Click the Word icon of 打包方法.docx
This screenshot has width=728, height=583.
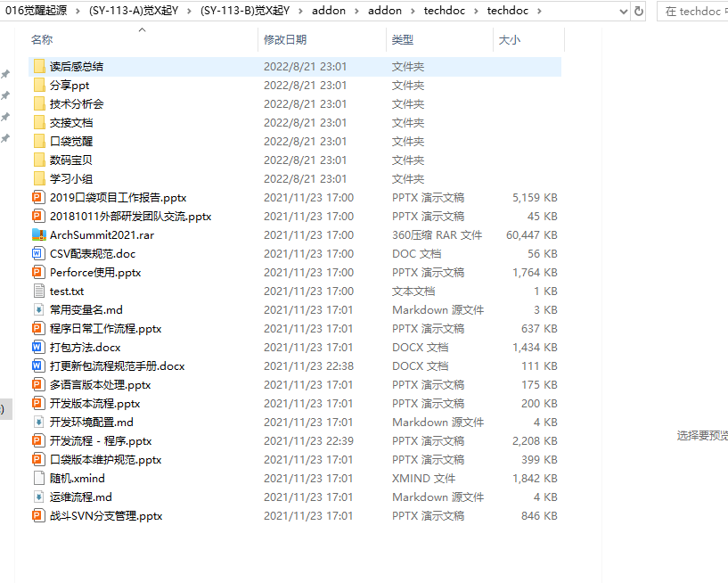click(39, 347)
